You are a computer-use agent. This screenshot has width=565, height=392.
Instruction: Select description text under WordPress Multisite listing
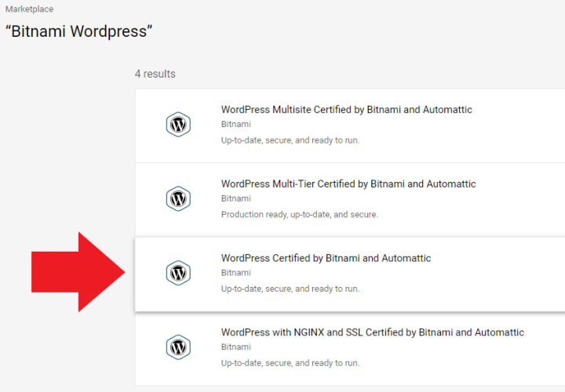(x=290, y=140)
